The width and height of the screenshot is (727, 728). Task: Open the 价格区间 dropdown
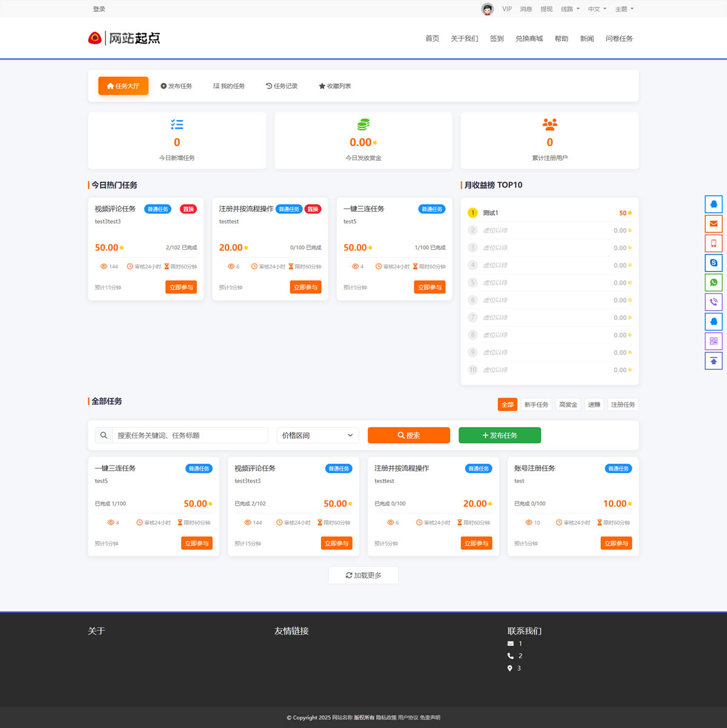click(317, 435)
